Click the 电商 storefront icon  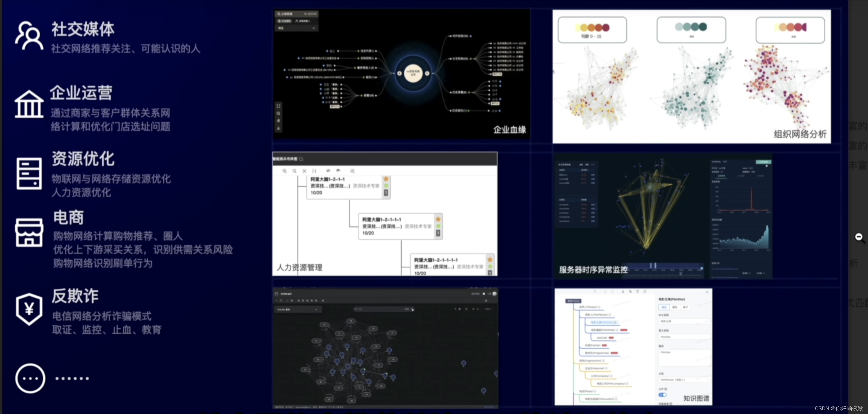point(29,232)
